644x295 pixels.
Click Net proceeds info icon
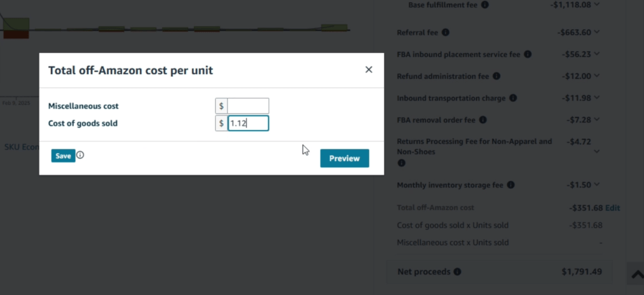[457, 272]
